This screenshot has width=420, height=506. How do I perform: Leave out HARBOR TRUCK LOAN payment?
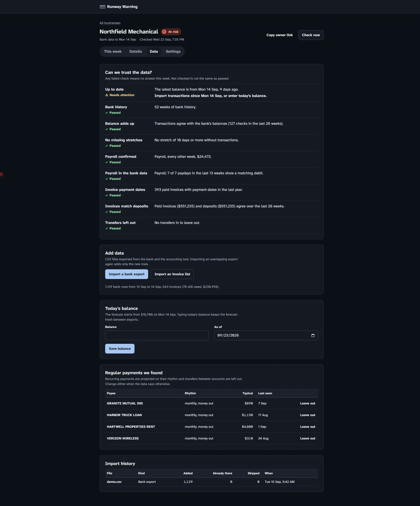[307, 415]
